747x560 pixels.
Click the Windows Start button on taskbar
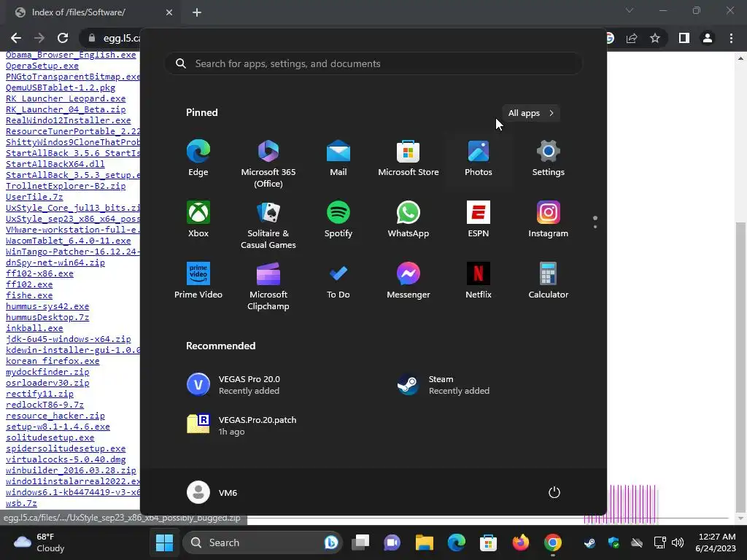coord(164,542)
